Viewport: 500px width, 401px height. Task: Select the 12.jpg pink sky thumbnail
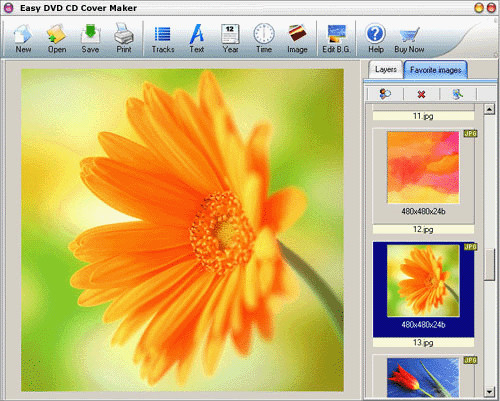coord(423,167)
